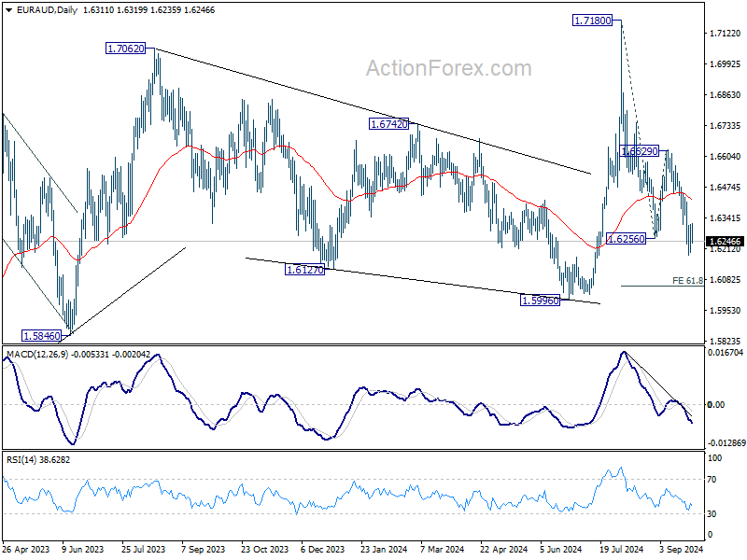Select the 1.59960 low price label
Image resolution: width=747 pixels, height=560 pixels.
[541, 301]
